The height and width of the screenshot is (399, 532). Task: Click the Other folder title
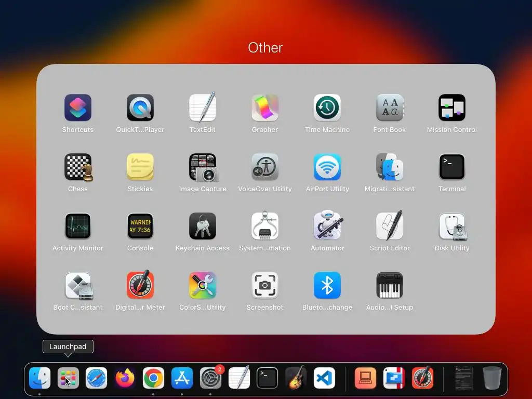tap(265, 48)
